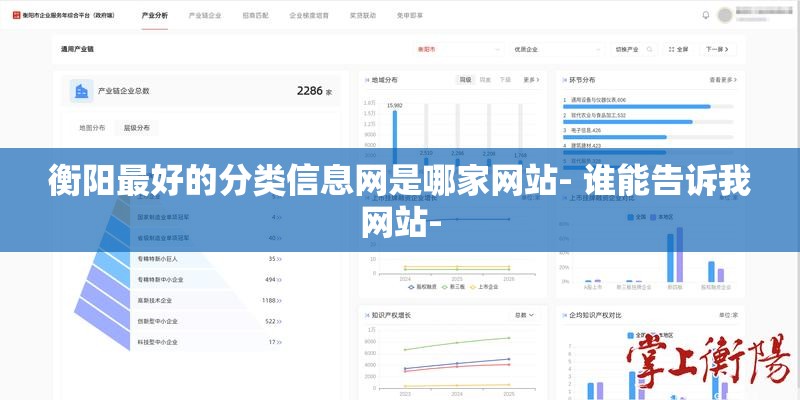
Task: Click the red platform logo icon
Action: pyautogui.click(x=16, y=15)
